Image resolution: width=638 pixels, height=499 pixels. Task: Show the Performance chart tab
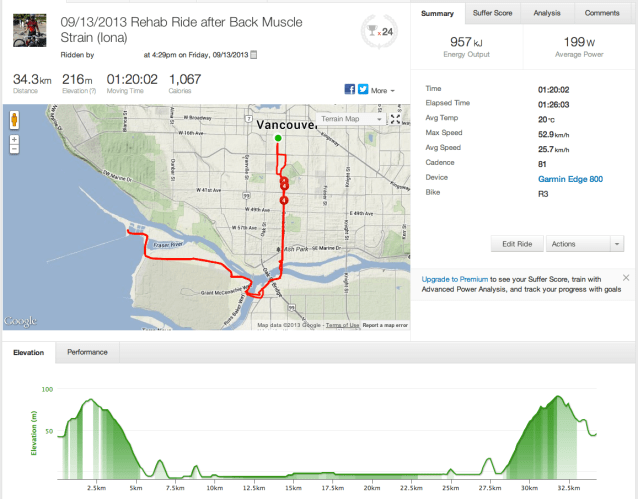87,352
